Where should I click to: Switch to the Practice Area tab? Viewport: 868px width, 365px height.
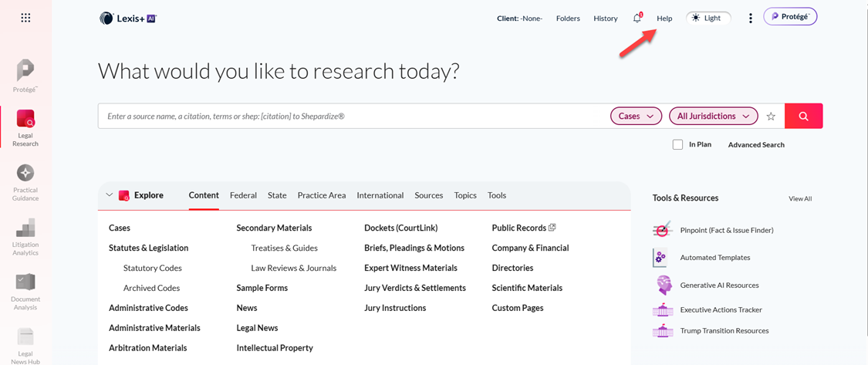(x=322, y=195)
